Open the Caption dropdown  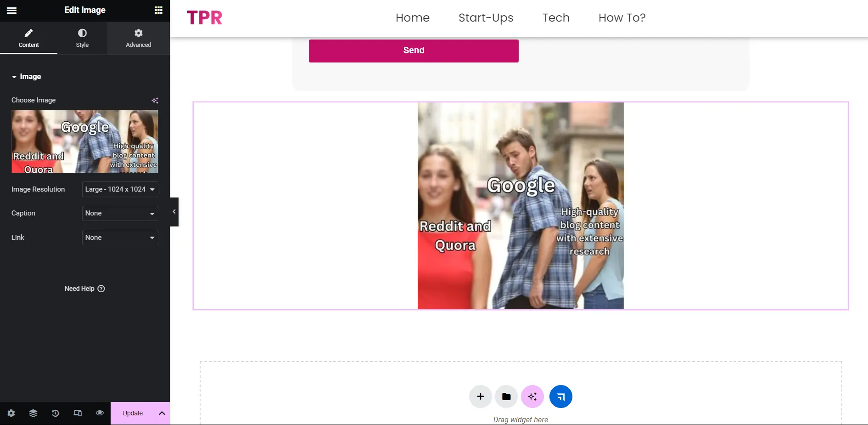pos(120,213)
